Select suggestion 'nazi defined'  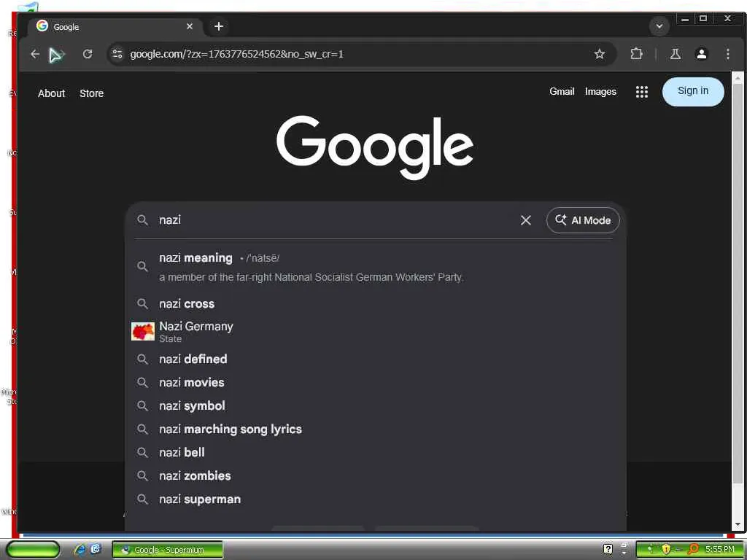coord(376,359)
